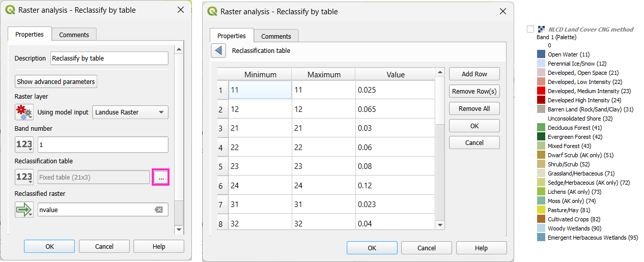Switch to Comments tab in right dialog
Screen dimensions: 644x262
[x=276, y=36]
